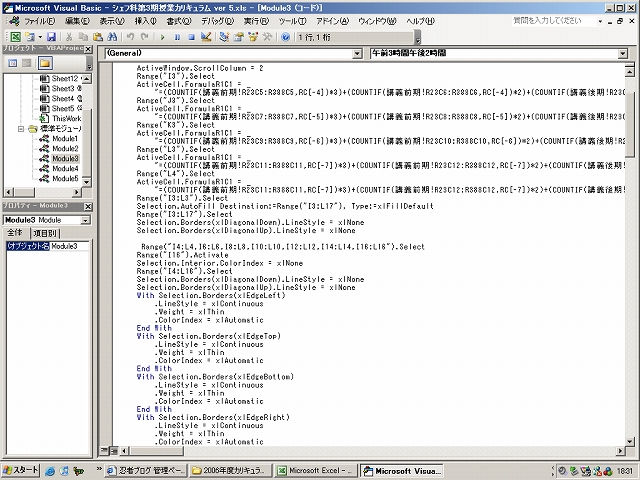The image size is (640, 480).
Task: Open the 表示(V) menu
Action: tap(112, 21)
